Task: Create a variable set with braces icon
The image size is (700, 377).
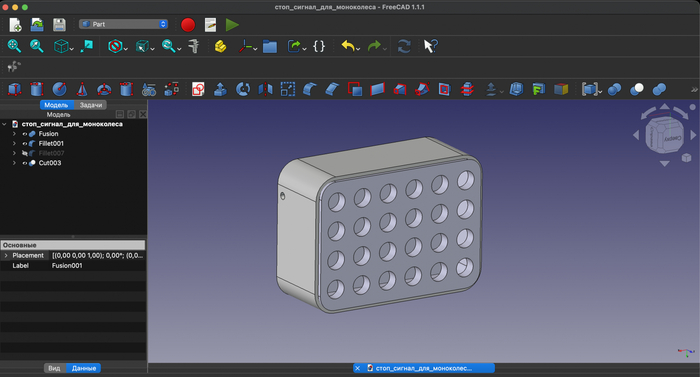Action: [x=319, y=46]
